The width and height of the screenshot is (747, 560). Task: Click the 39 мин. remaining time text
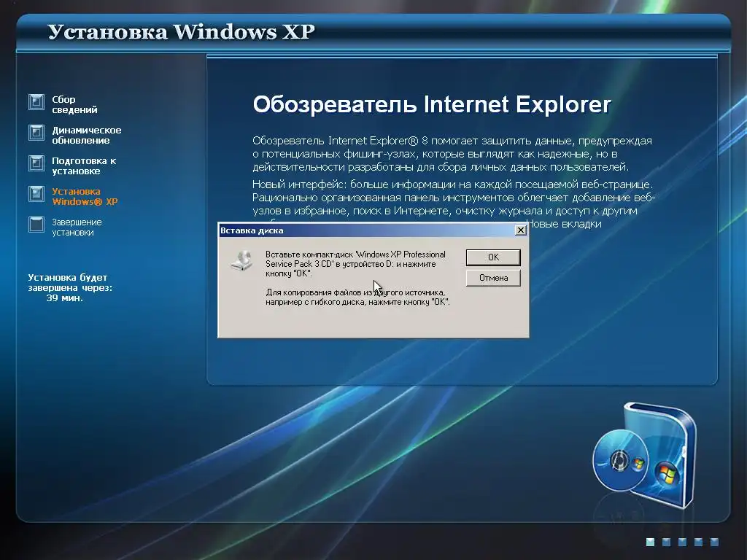pyautogui.click(x=64, y=298)
